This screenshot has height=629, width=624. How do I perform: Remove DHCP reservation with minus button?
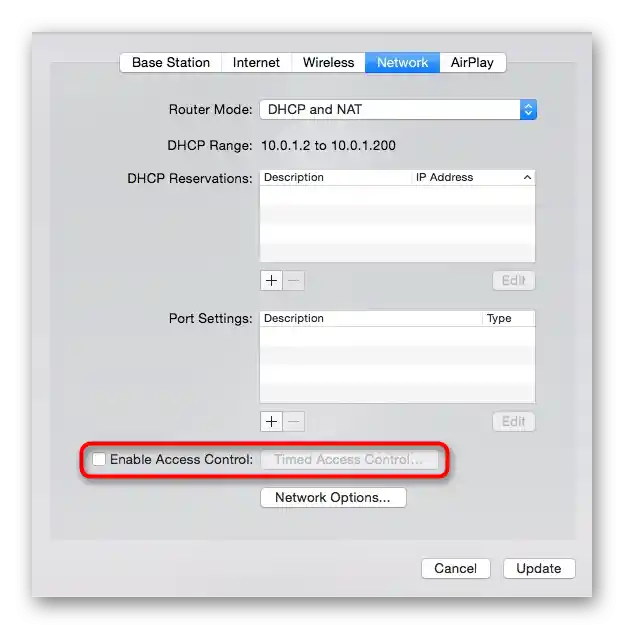click(294, 280)
